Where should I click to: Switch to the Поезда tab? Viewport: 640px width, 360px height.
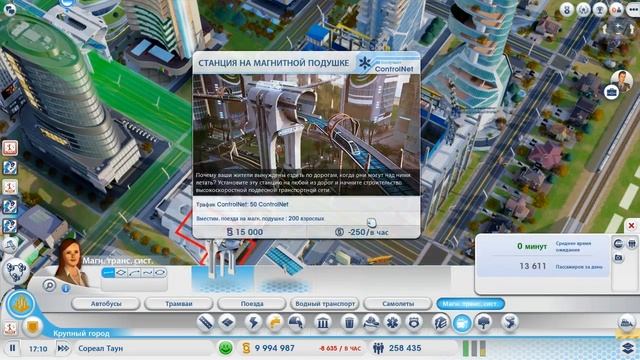[x=252, y=304]
